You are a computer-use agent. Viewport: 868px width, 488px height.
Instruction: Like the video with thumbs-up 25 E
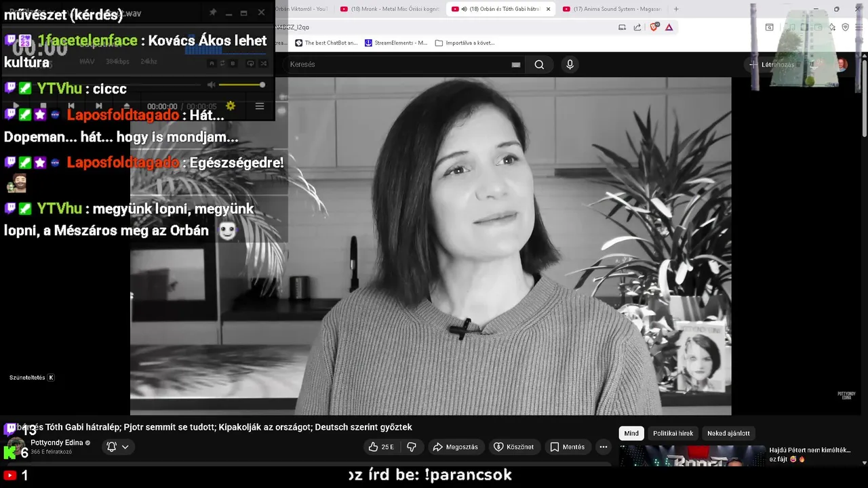coord(381,447)
